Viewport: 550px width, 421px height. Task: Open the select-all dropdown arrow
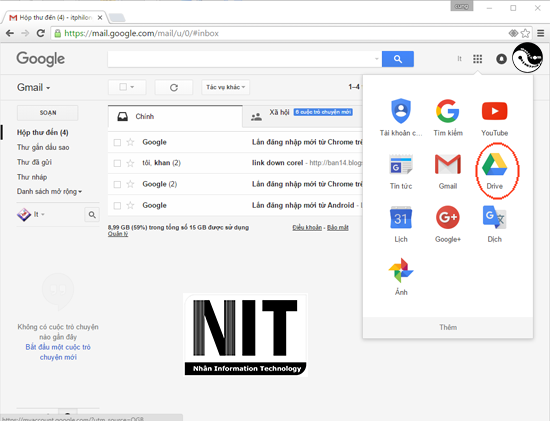(133, 87)
